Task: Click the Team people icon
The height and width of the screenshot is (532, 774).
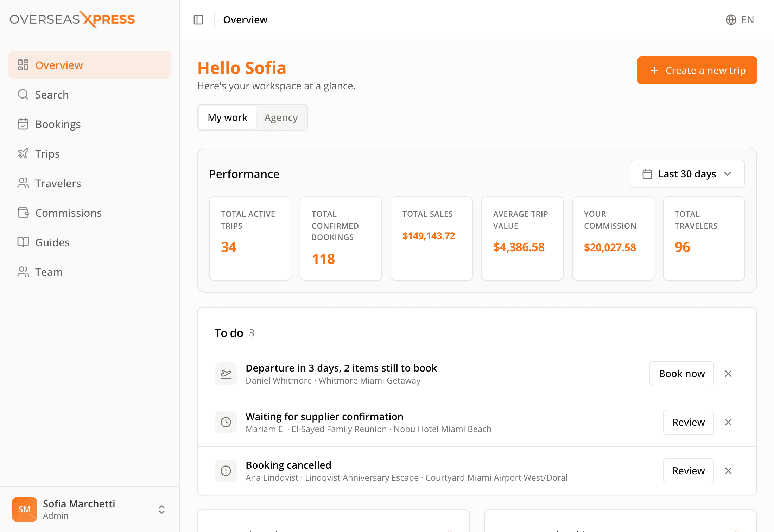Action: [x=23, y=272]
